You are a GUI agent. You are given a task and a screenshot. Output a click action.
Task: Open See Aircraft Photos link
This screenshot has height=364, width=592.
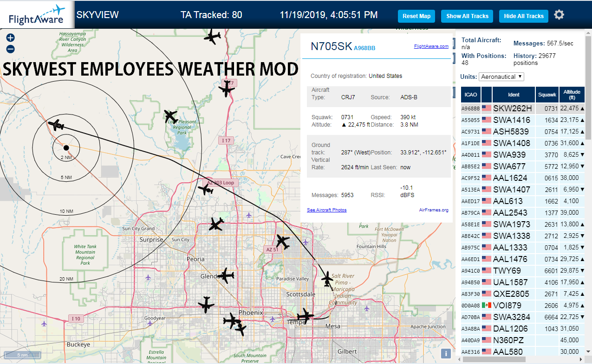click(x=326, y=210)
